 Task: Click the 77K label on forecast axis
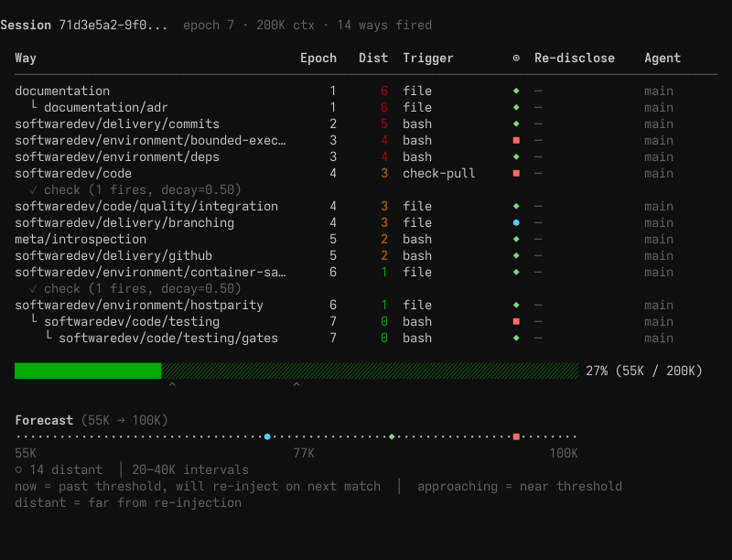click(304, 453)
